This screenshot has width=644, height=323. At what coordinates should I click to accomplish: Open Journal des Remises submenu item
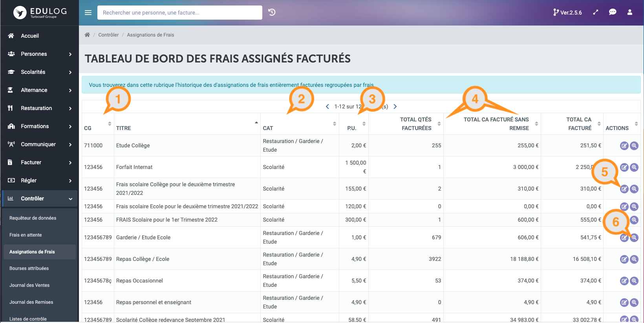point(39,302)
